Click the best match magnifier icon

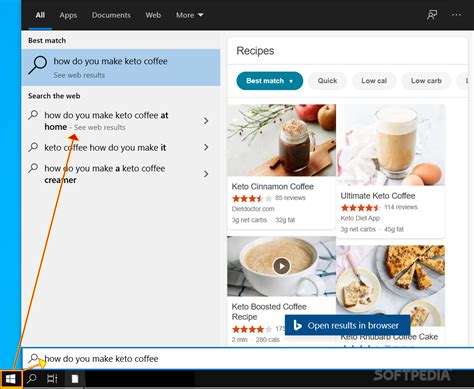click(37, 65)
